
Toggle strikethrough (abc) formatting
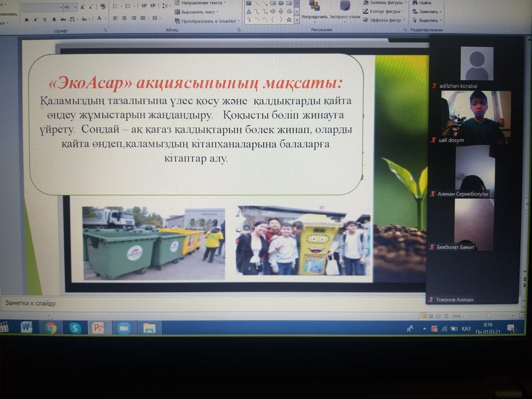pyautogui.click(x=63, y=19)
